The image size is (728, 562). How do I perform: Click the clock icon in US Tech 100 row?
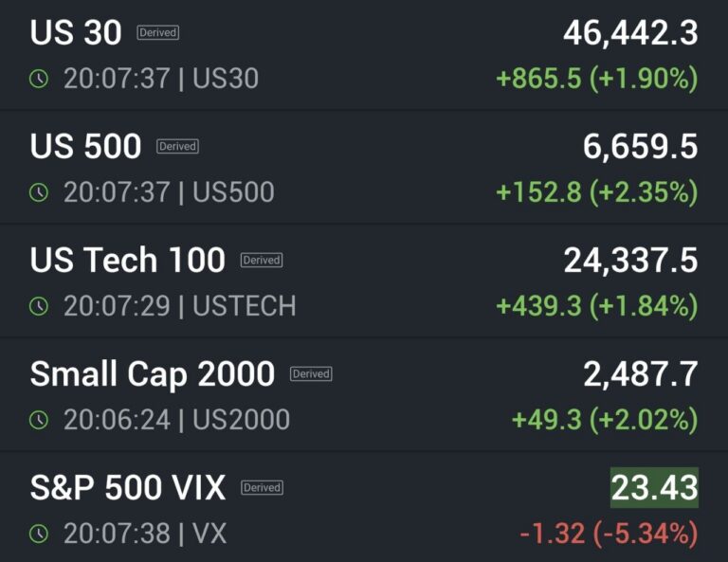[x=39, y=306]
